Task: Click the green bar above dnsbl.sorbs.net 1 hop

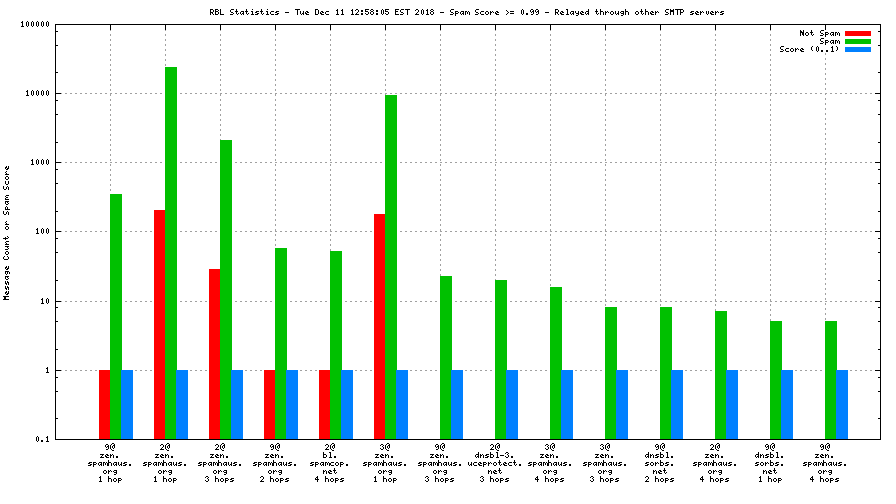Action: tap(776, 380)
